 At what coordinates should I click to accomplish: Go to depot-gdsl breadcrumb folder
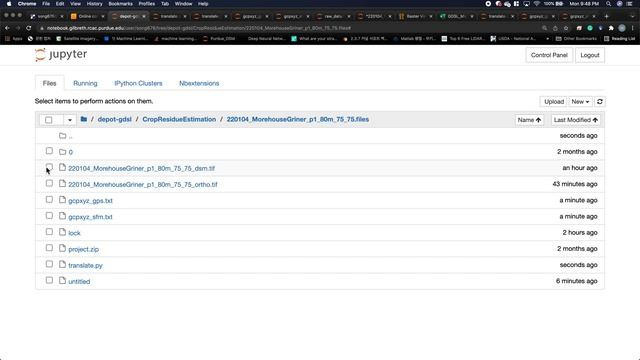(x=115, y=119)
